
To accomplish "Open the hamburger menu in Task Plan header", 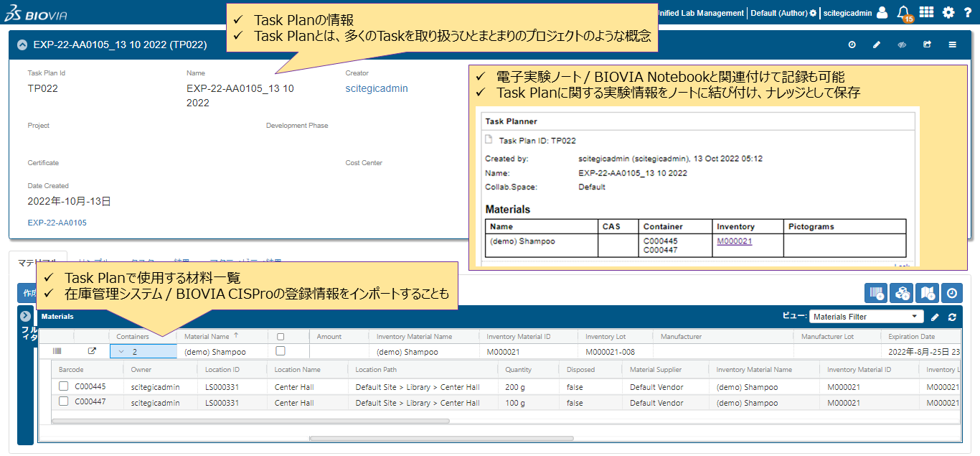I will click(x=953, y=45).
